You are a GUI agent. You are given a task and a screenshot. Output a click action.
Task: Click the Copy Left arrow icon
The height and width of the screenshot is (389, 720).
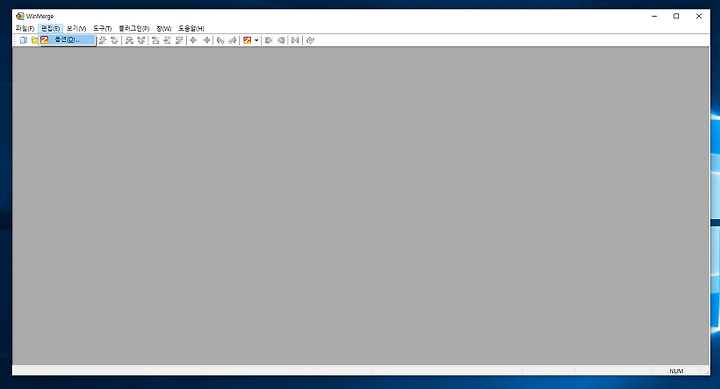pos(207,40)
